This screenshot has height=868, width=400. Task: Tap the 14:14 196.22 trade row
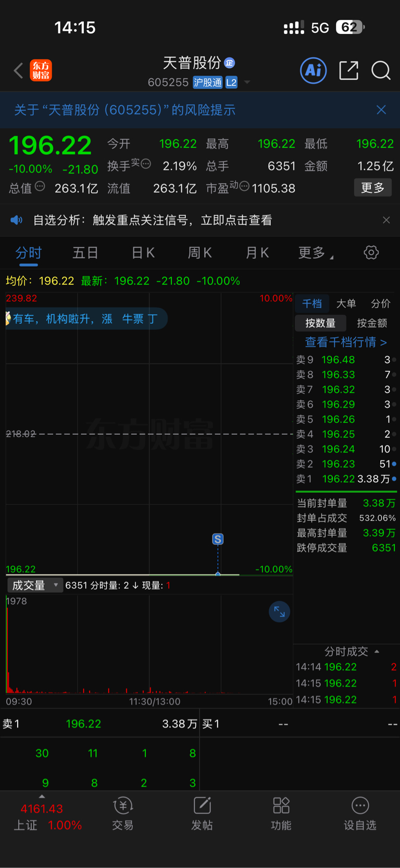click(x=346, y=667)
